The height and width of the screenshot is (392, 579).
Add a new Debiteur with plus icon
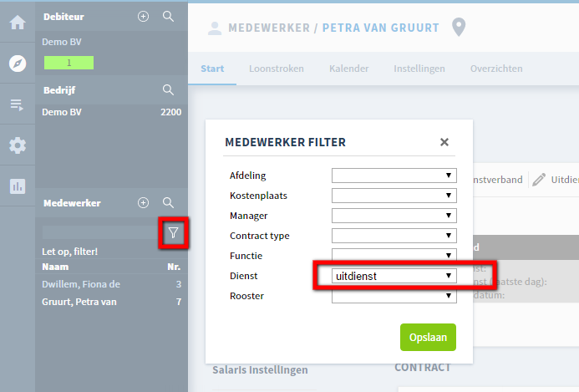click(x=143, y=16)
